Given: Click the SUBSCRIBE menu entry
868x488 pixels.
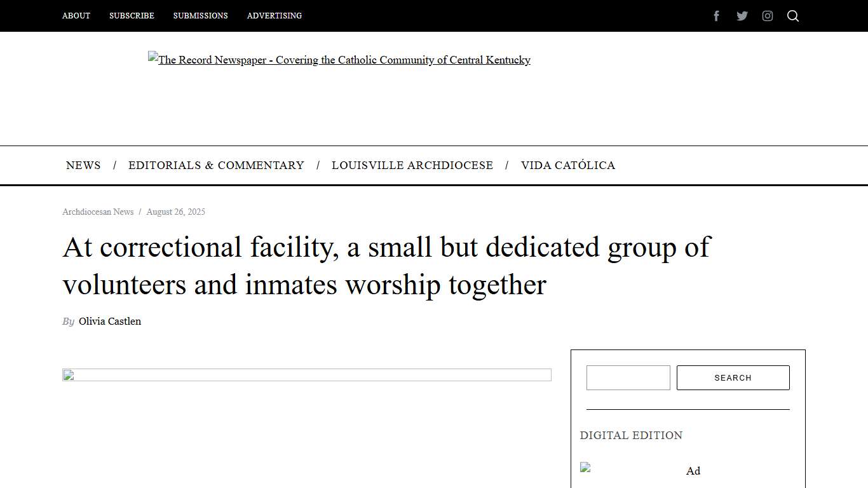Looking at the screenshot, I should (x=132, y=16).
